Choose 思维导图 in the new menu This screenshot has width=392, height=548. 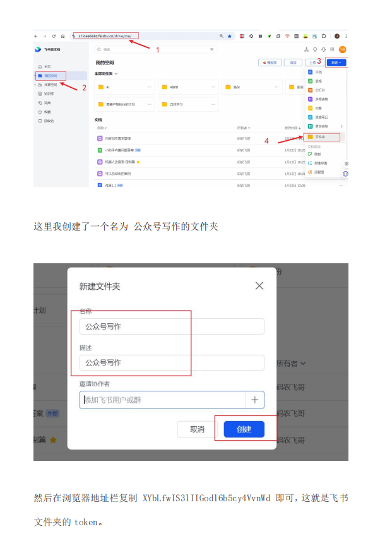[325, 164]
